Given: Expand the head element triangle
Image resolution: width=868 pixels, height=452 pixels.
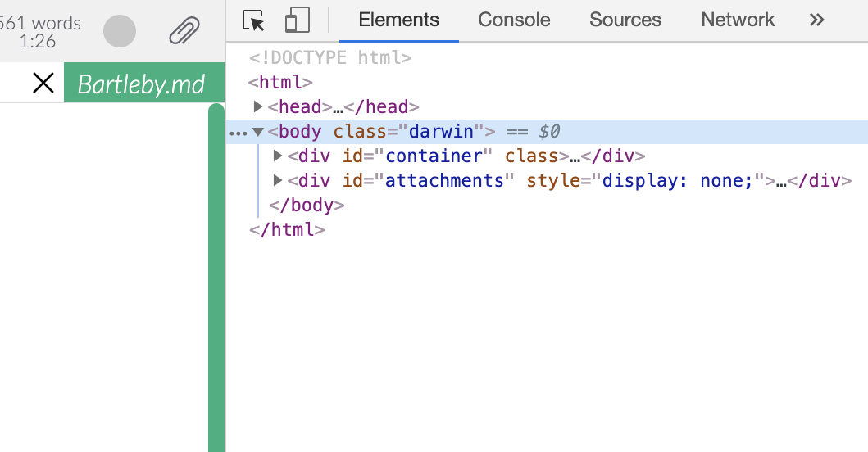Looking at the screenshot, I should (x=258, y=106).
